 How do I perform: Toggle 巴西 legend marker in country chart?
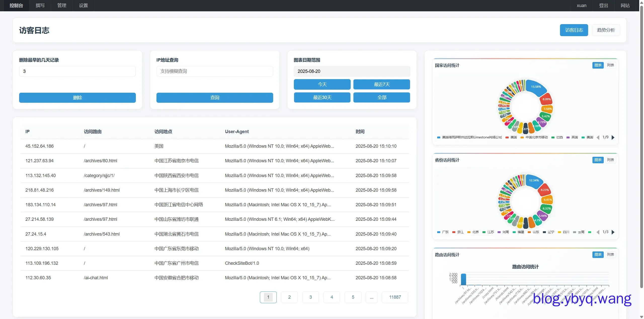coord(553,137)
